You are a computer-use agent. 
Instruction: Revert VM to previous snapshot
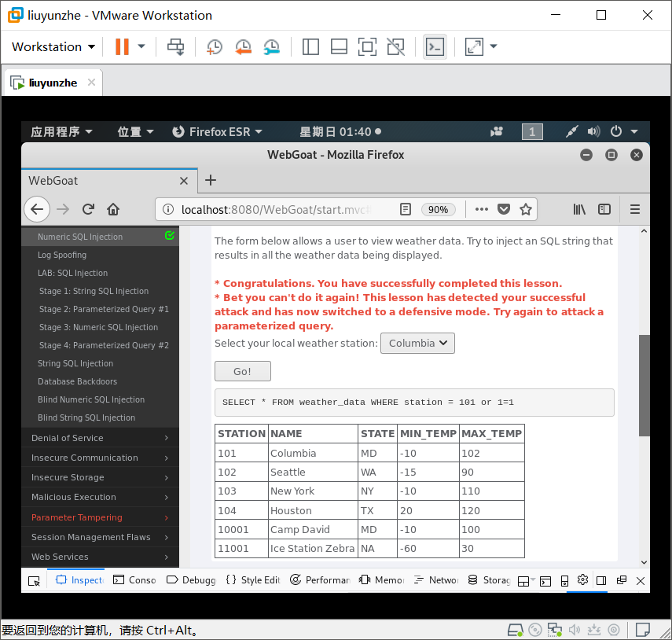(x=243, y=46)
